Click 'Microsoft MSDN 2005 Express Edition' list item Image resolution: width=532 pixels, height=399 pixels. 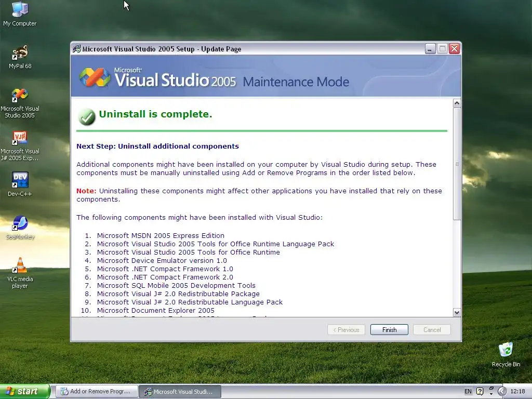click(161, 235)
